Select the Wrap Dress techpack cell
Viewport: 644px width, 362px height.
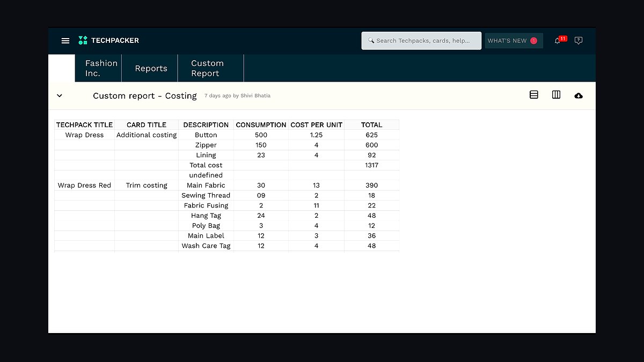tap(84, 135)
